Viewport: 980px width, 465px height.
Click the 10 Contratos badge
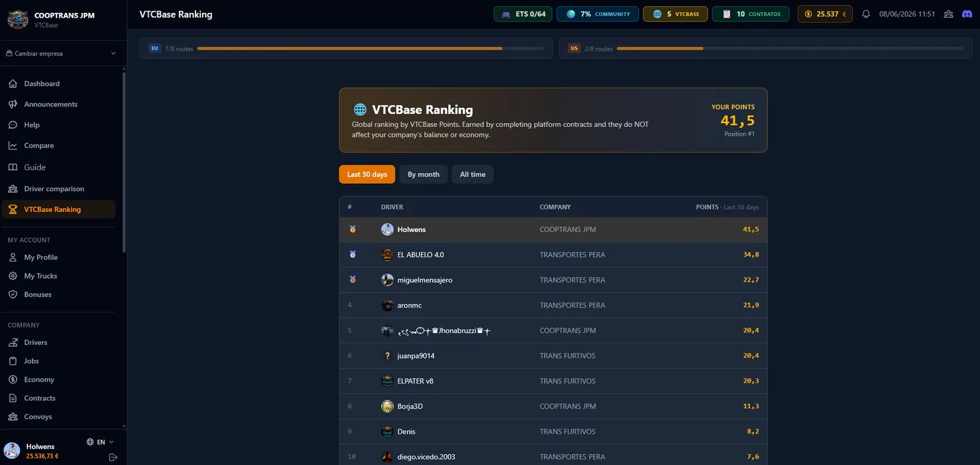click(751, 14)
